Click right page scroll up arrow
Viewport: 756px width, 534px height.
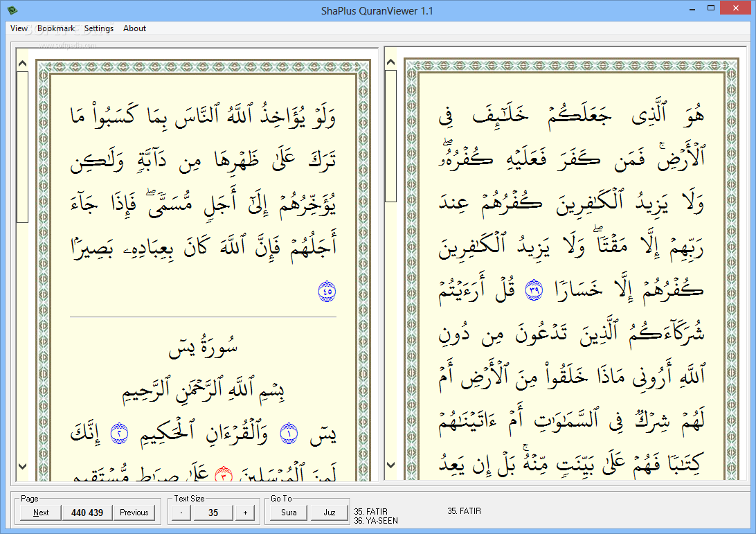[391, 62]
